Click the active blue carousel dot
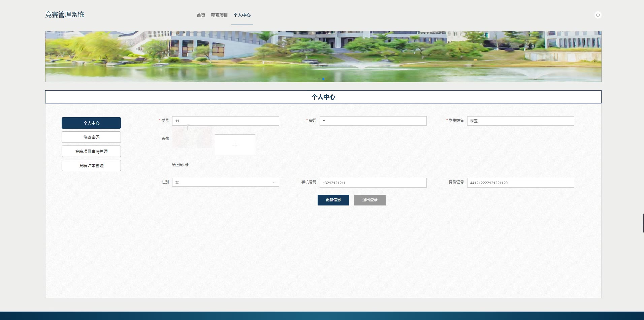The width and height of the screenshot is (644, 320). [x=323, y=79]
